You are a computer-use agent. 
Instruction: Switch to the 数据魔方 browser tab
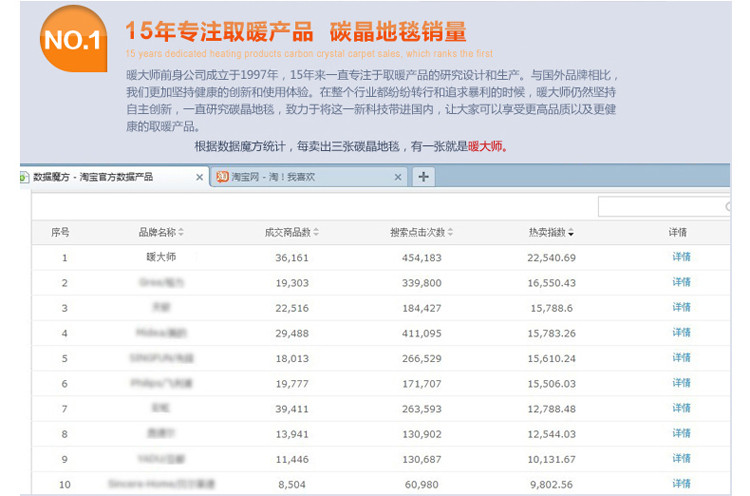(114, 177)
